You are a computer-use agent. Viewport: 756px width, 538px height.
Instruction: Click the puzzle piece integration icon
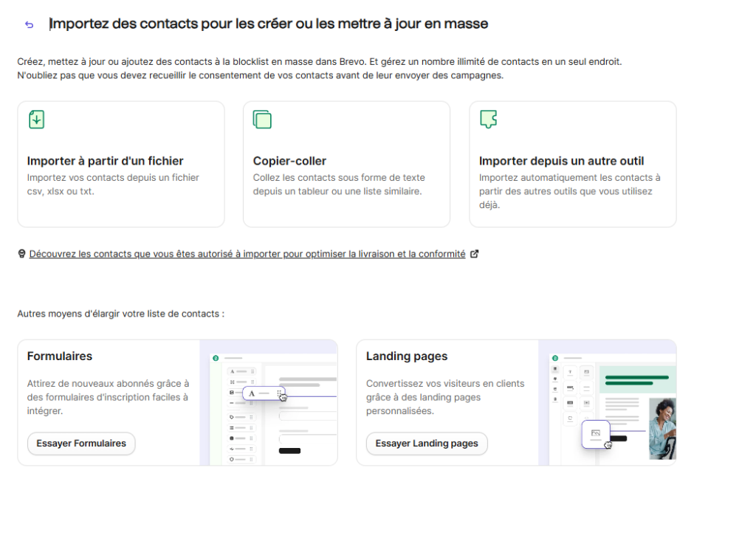(x=488, y=119)
